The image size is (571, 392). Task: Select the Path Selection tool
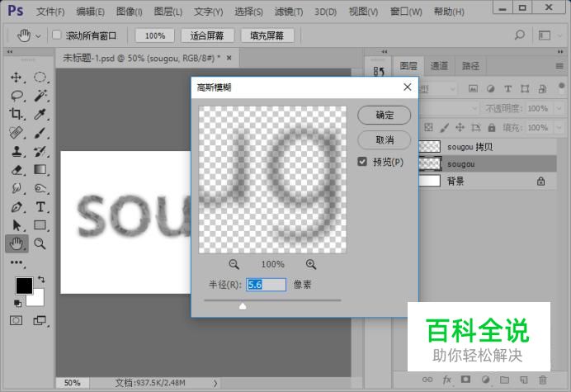pyautogui.click(x=17, y=225)
